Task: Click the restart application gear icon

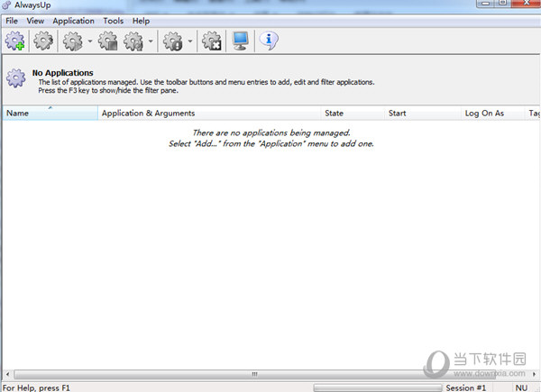Action: click(133, 41)
